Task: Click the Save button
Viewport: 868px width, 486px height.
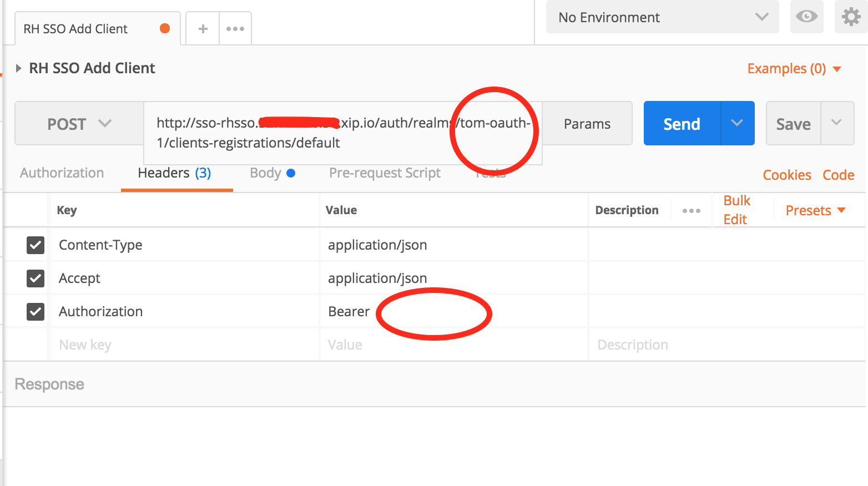Action: click(794, 123)
